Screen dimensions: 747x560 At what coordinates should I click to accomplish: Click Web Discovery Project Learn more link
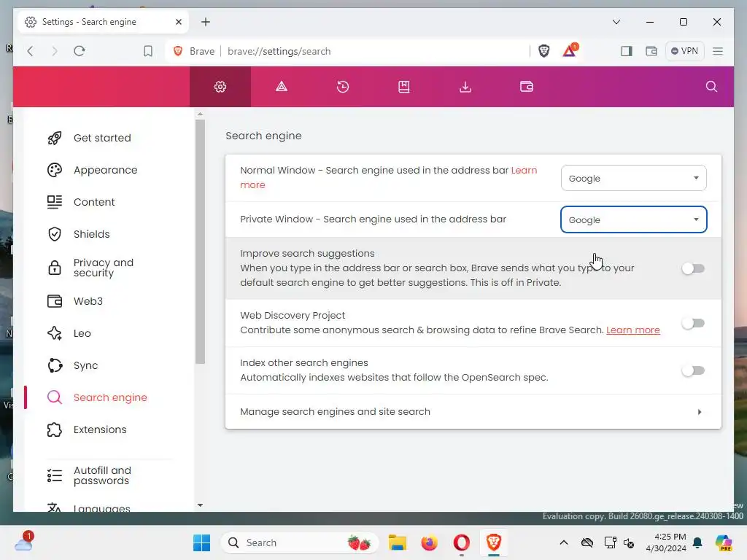click(632, 330)
